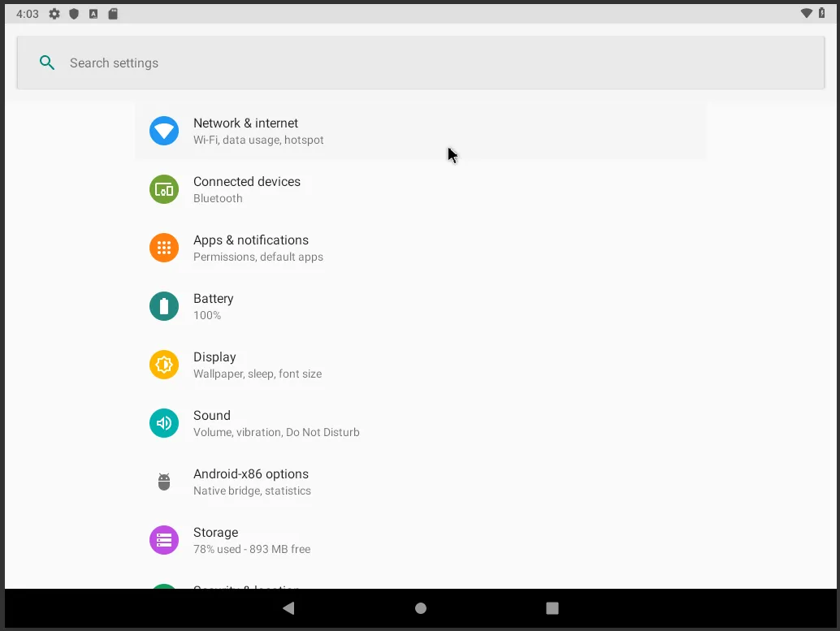Tap the Connected devices green icon

[164, 189]
